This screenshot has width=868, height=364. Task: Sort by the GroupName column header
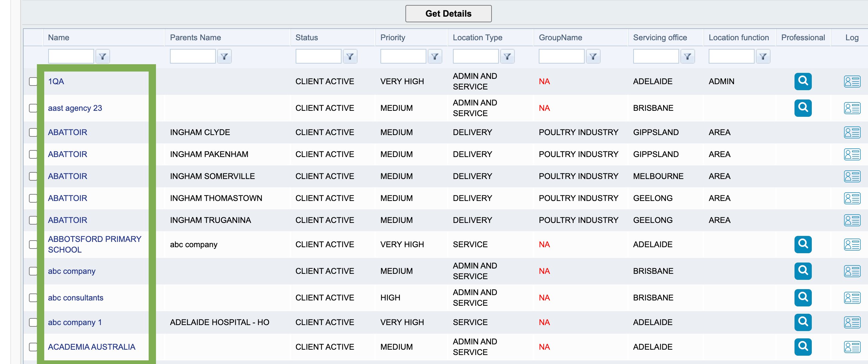click(560, 37)
